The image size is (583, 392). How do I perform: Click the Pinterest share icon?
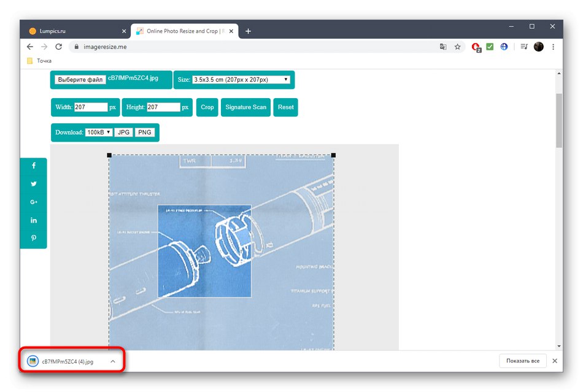tap(34, 237)
